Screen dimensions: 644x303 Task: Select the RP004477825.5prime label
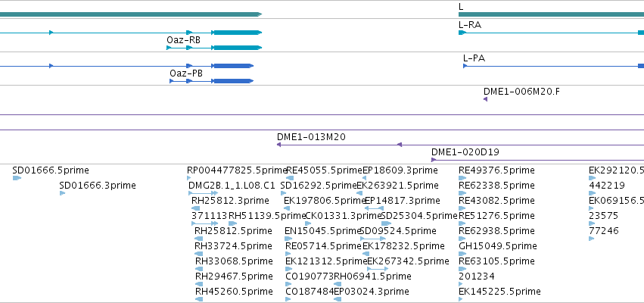(237, 170)
